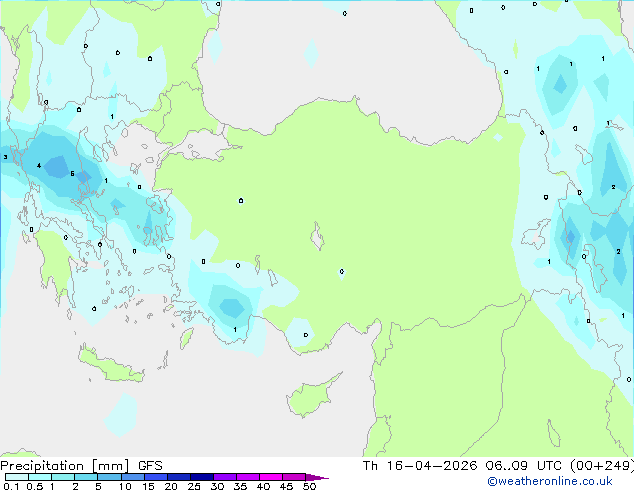Pick the legend swatch between 20 and 25
This screenshot has height=490, width=634.
click(179, 477)
